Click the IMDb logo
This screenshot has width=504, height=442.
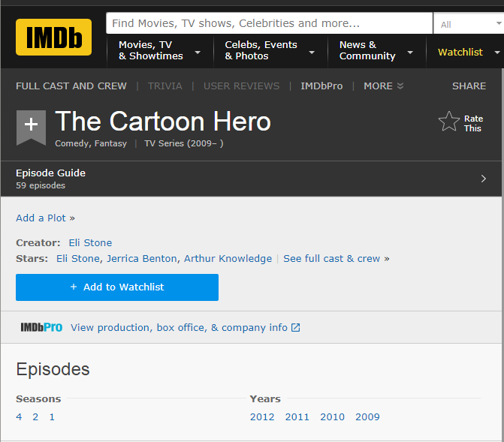point(53,37)
